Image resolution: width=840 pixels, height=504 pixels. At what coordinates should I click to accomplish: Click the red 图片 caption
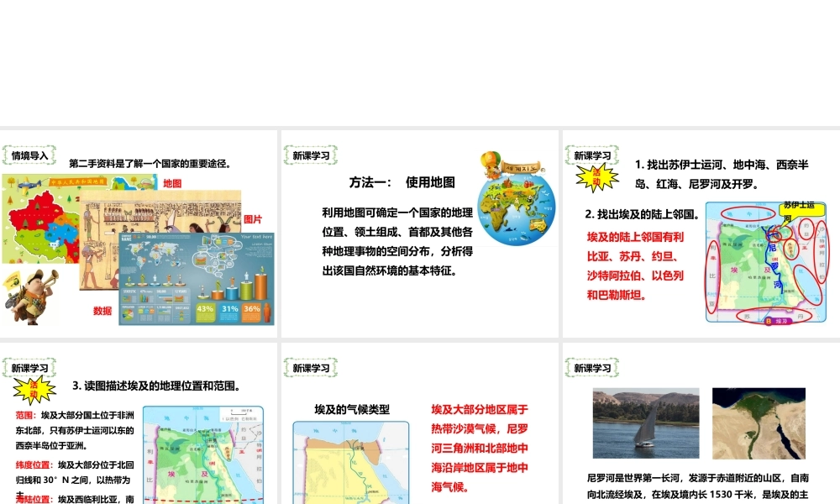(x=253, y=219)
